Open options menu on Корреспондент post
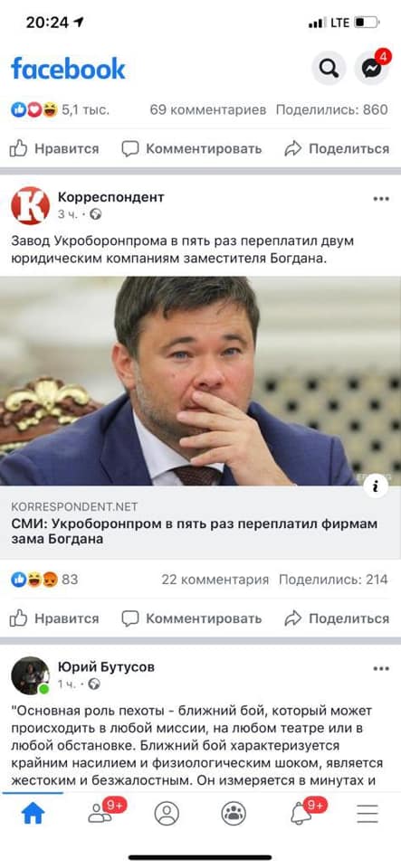This screenshot has height=868, width=401. 381,199
